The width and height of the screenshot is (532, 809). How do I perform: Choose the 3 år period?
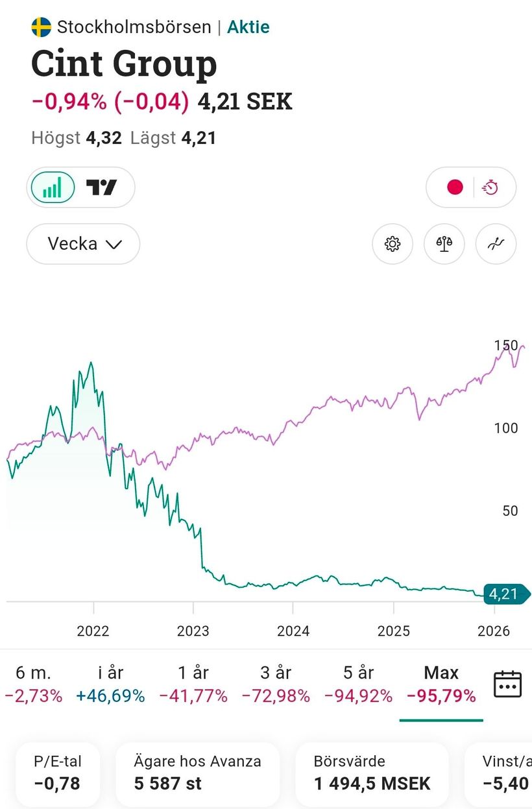[276, 684]
